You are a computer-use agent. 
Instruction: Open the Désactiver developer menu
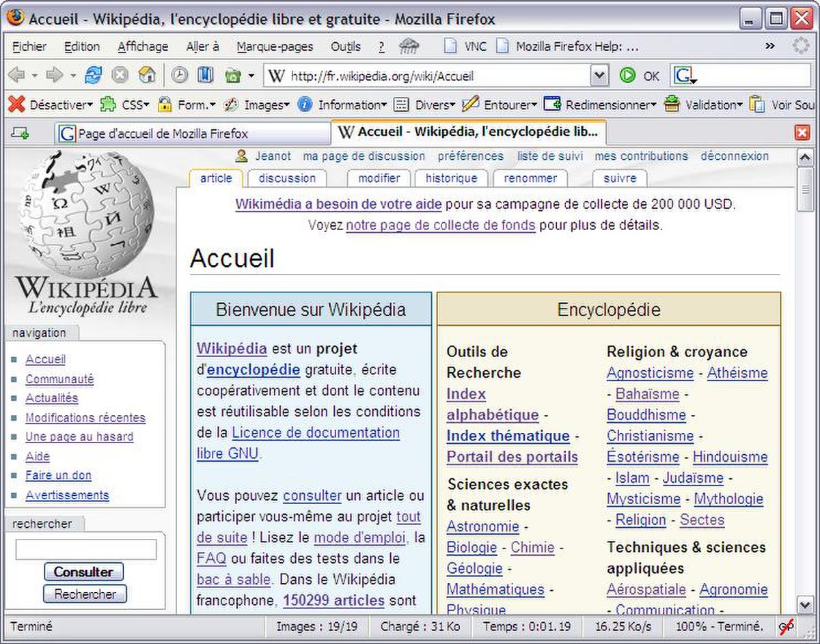(x=51, y=104)
